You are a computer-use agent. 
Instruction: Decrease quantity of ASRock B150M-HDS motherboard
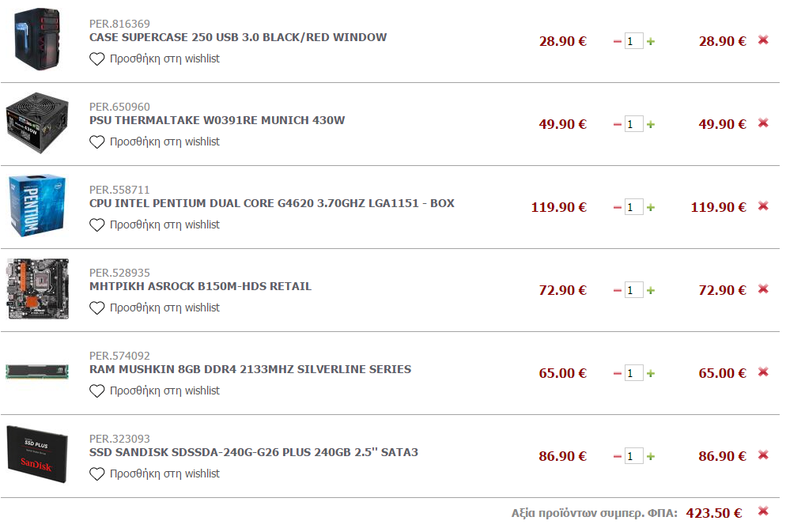click(x=618, y=291)
